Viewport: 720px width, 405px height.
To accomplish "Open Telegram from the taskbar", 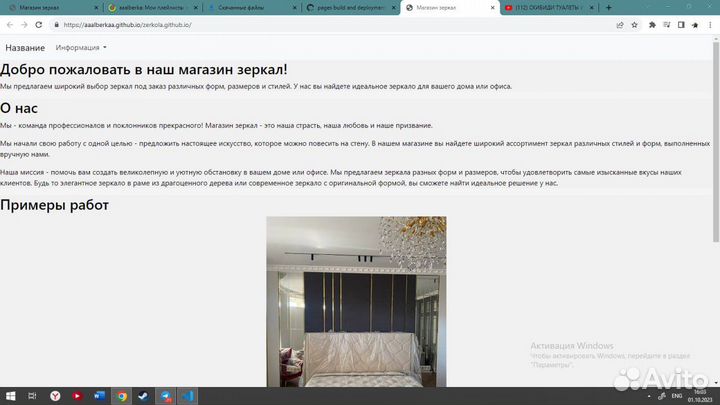I will coord(166,396).
